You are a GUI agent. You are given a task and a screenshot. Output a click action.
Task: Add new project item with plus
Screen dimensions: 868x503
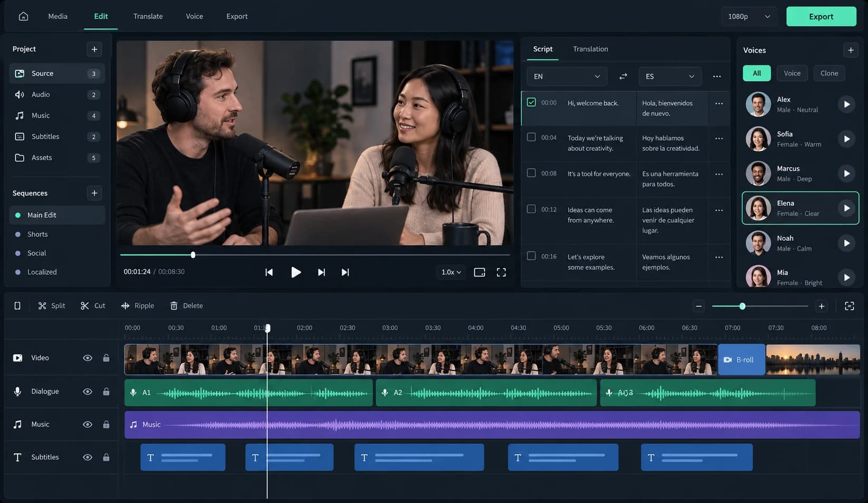coord(94,49)
